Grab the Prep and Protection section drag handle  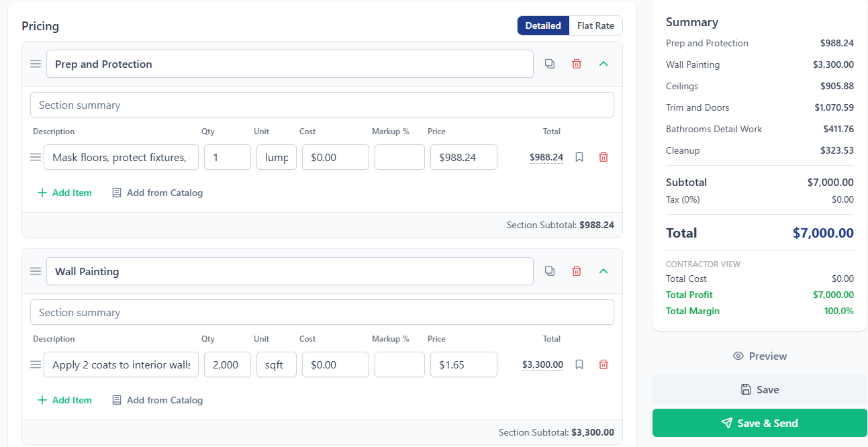(36, 64)
